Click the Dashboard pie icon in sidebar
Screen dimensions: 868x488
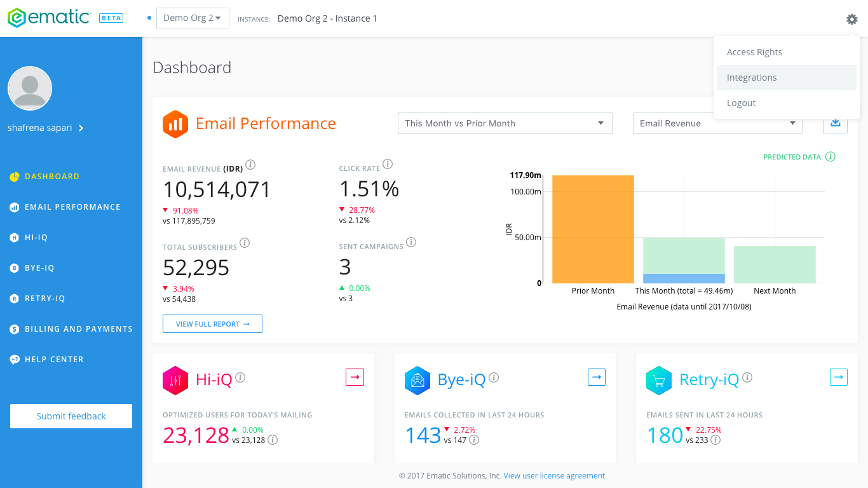[15, 177]
